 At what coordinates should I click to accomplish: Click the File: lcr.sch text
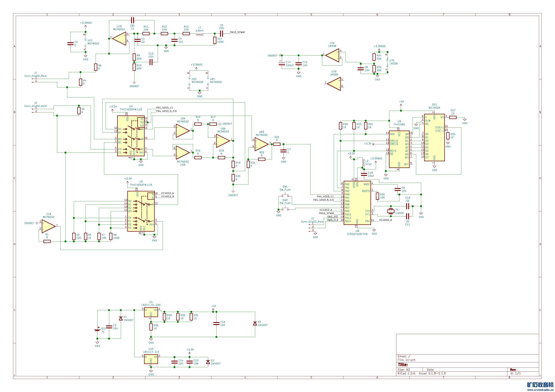click(x=407, y=360)
